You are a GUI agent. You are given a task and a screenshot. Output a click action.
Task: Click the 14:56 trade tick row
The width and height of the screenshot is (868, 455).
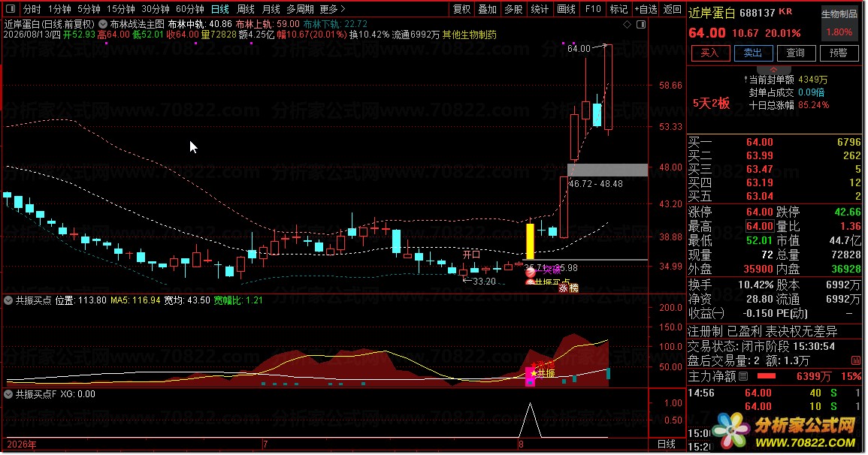tap(774, 393)
